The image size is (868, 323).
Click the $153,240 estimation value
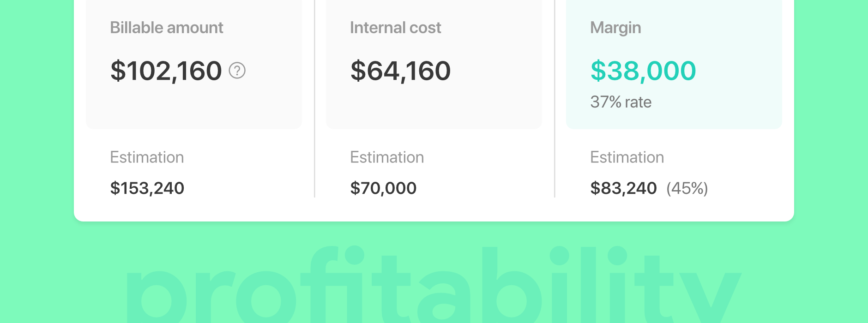[x=147, y=188]
